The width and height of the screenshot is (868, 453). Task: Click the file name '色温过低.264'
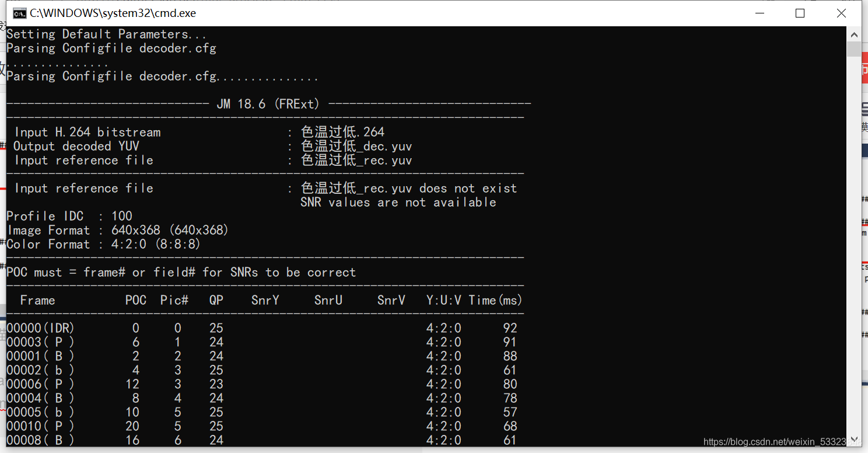(342, 132)
